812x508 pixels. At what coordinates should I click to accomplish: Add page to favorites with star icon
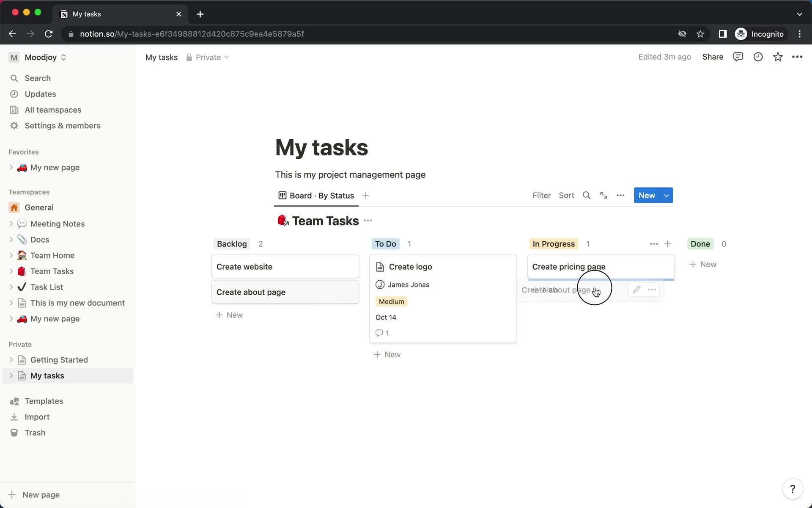click(778, 57)
